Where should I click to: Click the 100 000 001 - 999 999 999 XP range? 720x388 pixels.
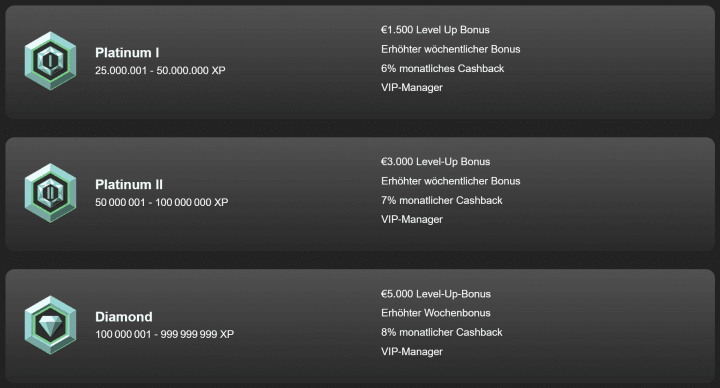[x=164, y=334]
